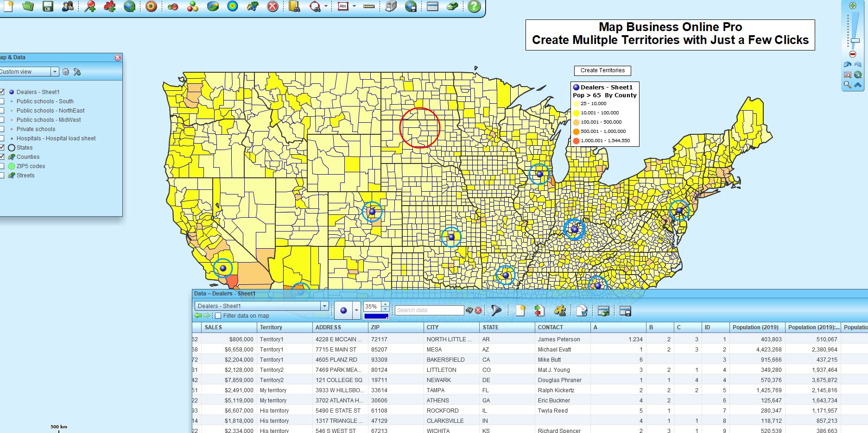Open the green car routing tool

tap(452, 6)
